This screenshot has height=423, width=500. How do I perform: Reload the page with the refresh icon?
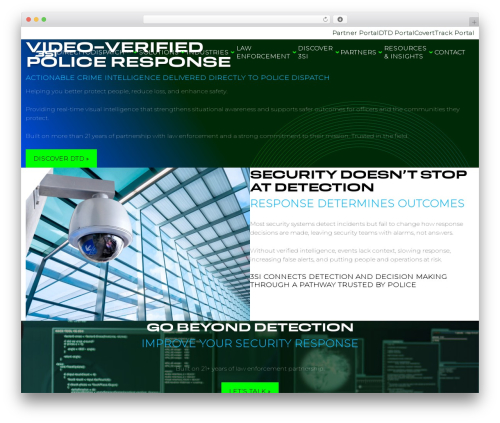coord(325,19)
